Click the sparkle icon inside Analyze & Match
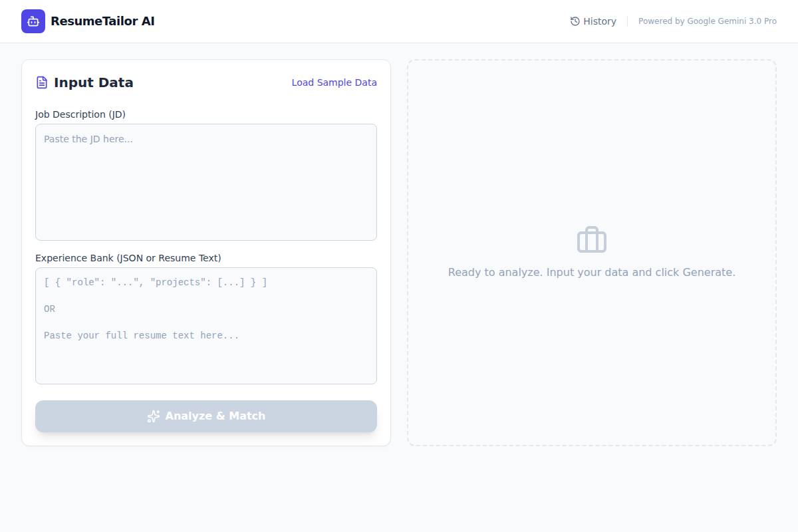The width and height of the screenshot is (798, 532). pyautogui.click(x=154, y=416)
